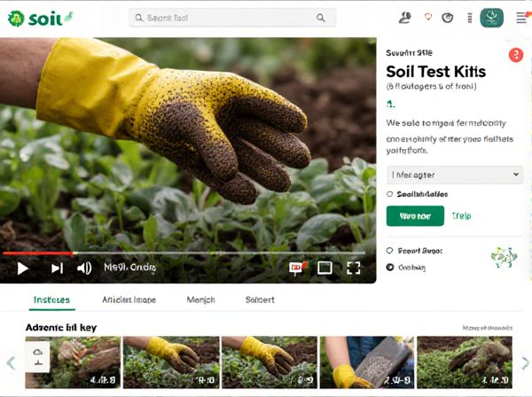Select the radio button under the dropdown
This screenshot has width=532, height=397.
(390, 194)
